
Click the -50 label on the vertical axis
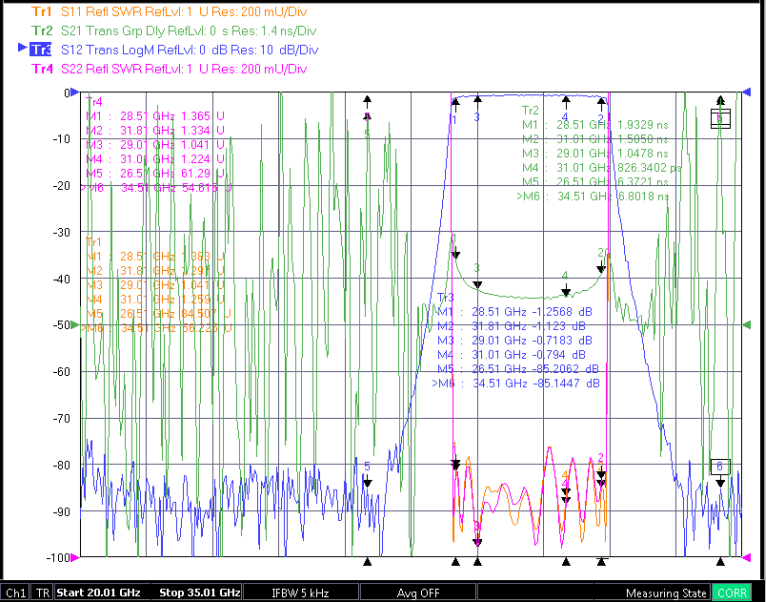(x=62, y=325)
